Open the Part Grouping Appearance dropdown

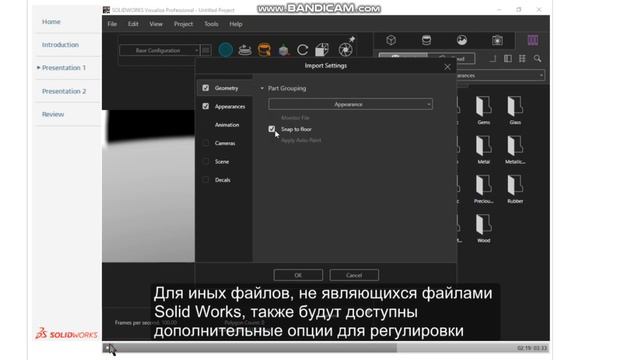(350, 104)
